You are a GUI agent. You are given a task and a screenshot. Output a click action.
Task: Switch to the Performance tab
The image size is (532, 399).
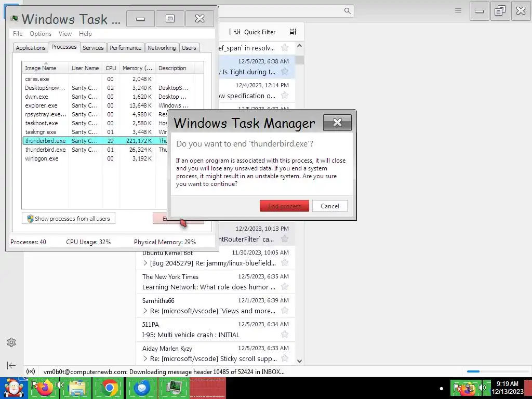point(126,48)
